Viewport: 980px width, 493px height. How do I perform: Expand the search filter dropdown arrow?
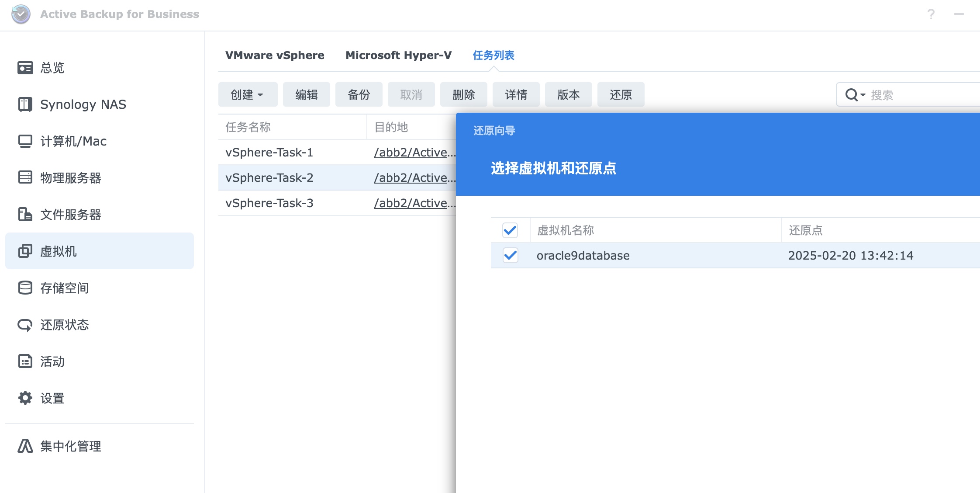point(863,95)
